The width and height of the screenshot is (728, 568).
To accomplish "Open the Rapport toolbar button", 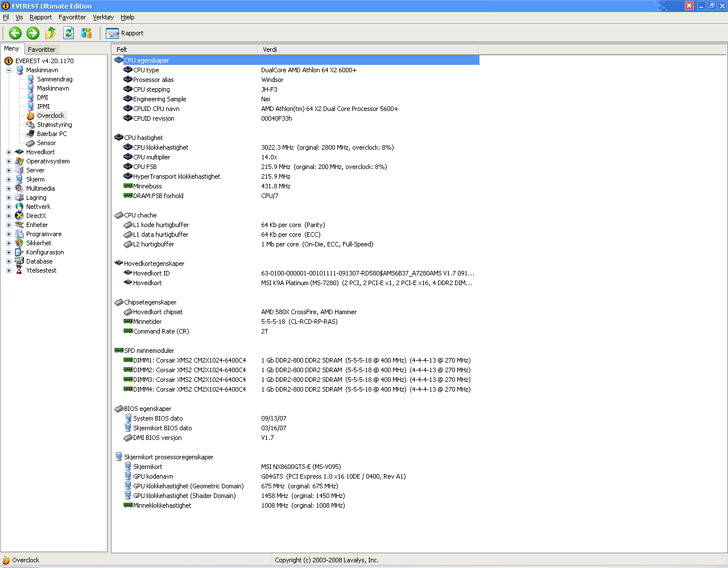I will coord(125,33).
